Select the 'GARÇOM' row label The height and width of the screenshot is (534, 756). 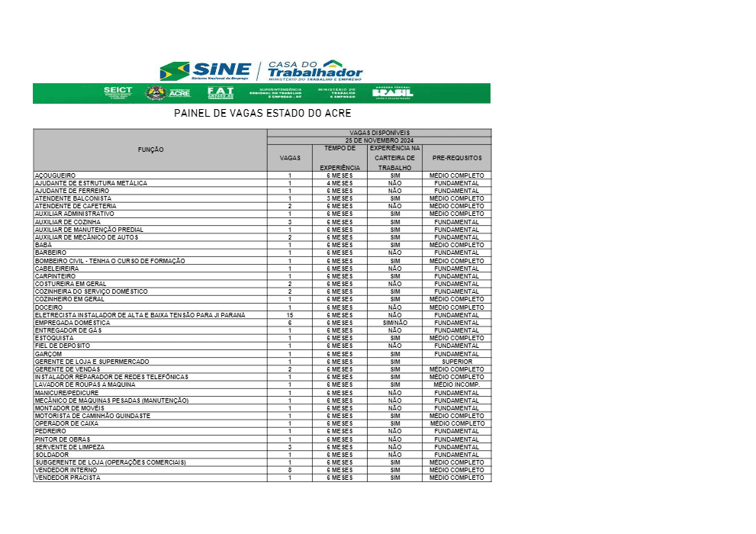pos(48,354)
